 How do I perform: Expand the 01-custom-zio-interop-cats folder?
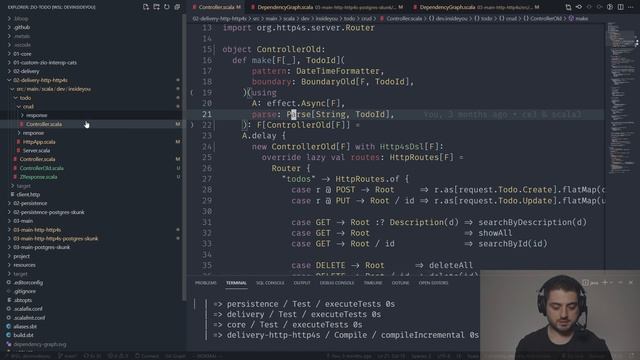9,62
